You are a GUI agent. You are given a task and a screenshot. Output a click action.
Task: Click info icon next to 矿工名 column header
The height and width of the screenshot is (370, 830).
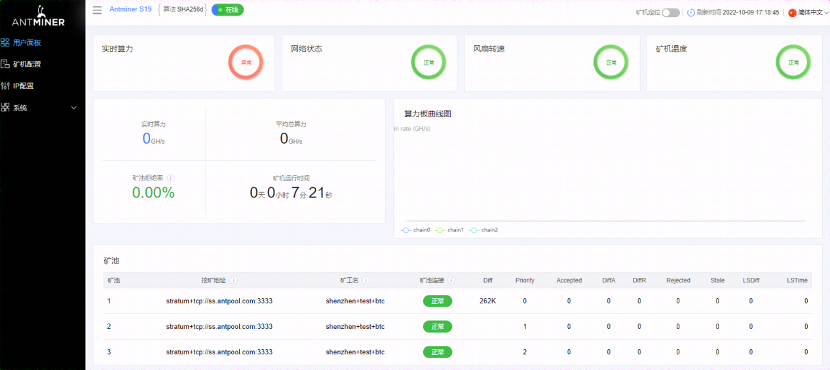pos(366,281)
